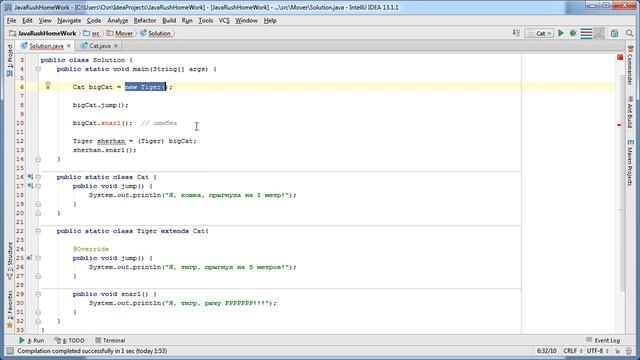Screen dimensions: 640x360
Task: Click the Hector inspector icon in status bar
Action: pyautogui.click(x=629, y=351)
